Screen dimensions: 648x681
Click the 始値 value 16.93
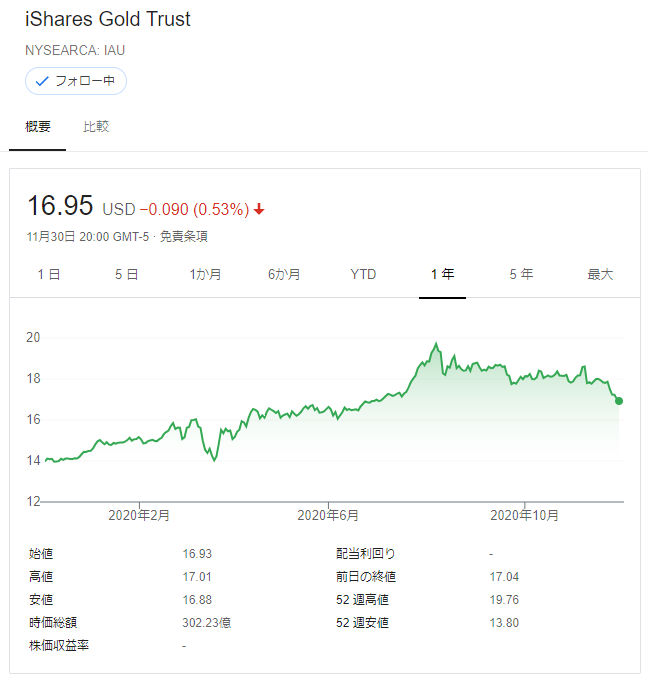coord(197,554)
